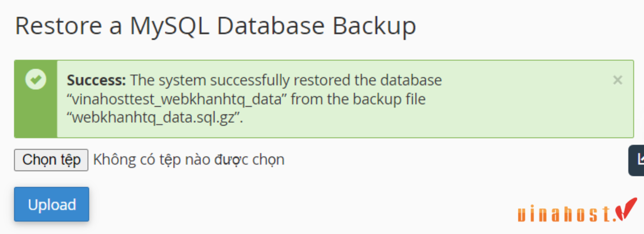This screenshot has width=644, height=234.
Task: Click the word "Database" in page heading
Action: [x=271, y=26]
